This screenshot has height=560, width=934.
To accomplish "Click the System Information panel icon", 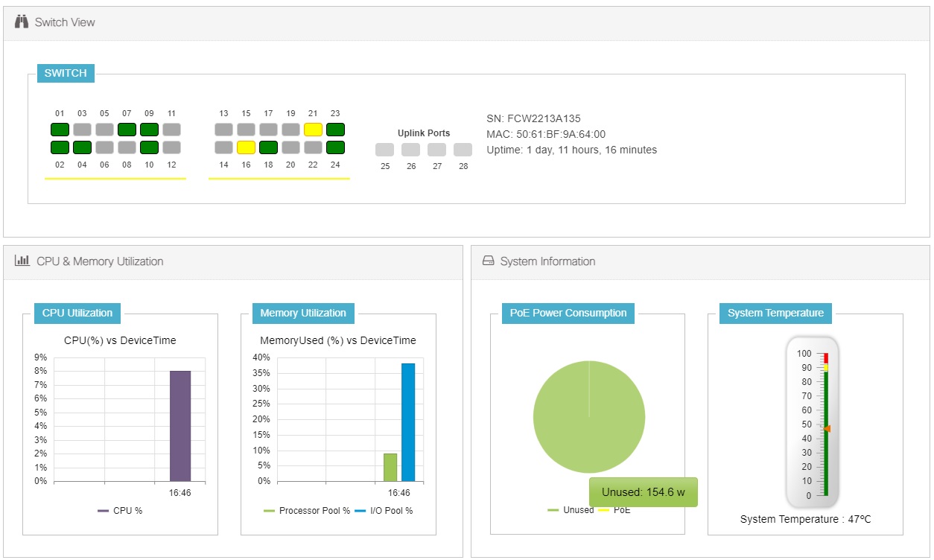I will [488, 261].
